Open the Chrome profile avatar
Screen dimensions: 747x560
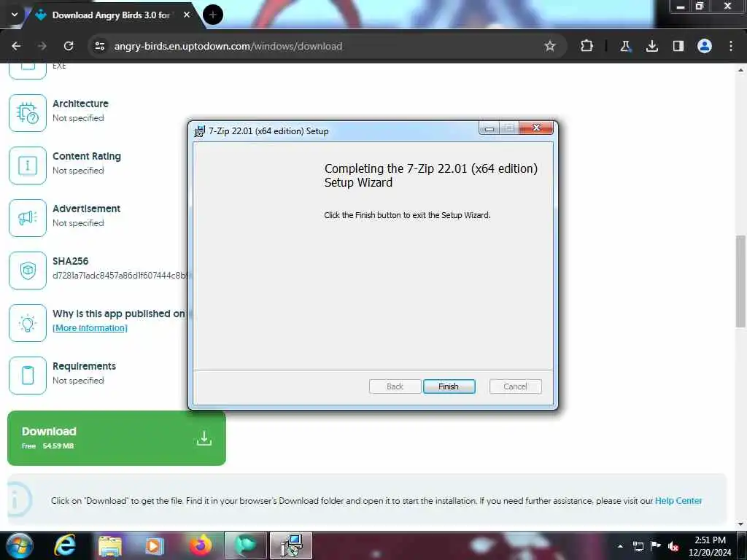(x=705, y=46)
